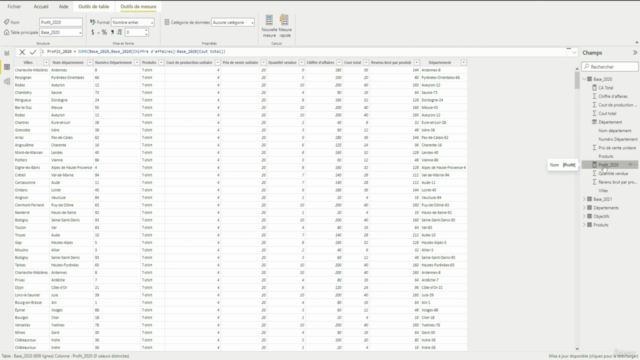
Task: Open filter dropdown on Nom département column
Action: (90, 62)
